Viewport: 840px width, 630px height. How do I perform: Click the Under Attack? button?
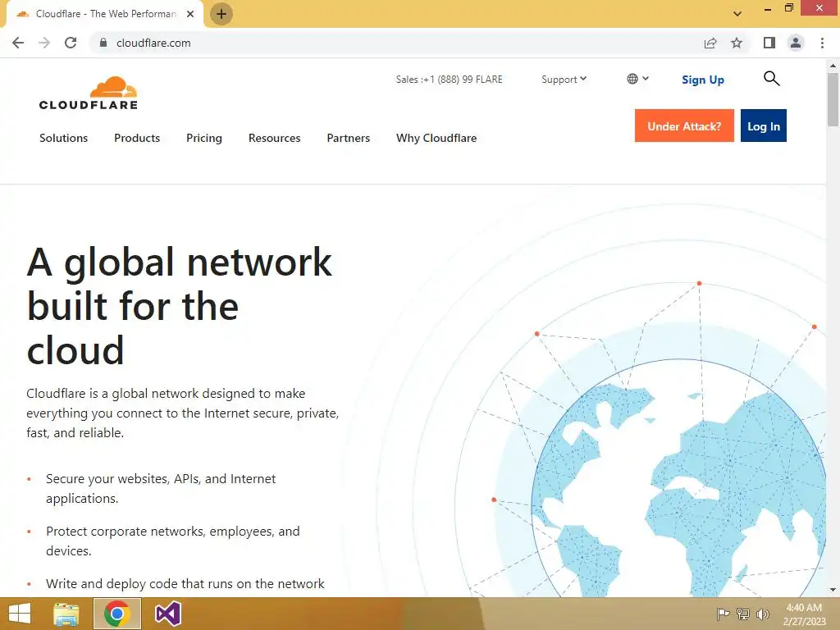[x=684, y=126]
